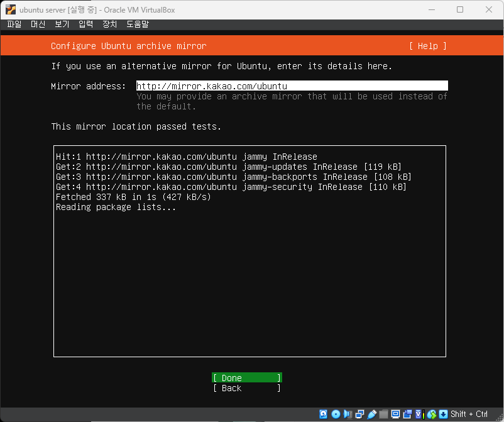Click the VirtualBox app icon in title bar
The width and height of the screenshot is (504, 422).
point(11,9)
